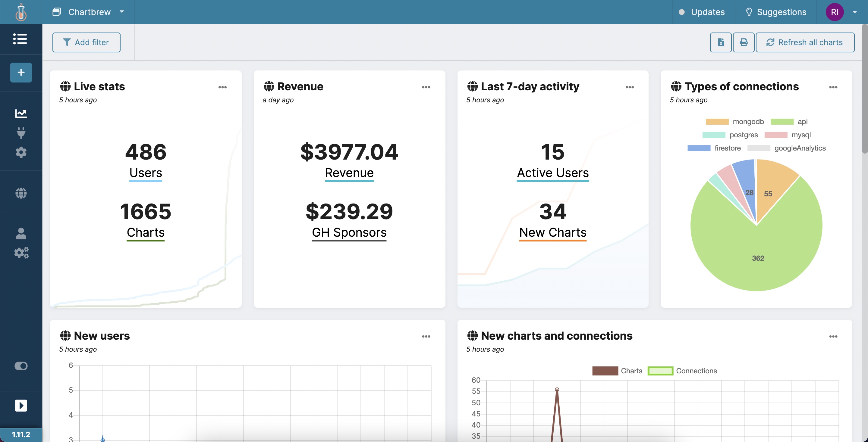Open the dashboard chart-line icon in sidebar
868x442 pixels.
pyautogui.click(x=21, y=114)
